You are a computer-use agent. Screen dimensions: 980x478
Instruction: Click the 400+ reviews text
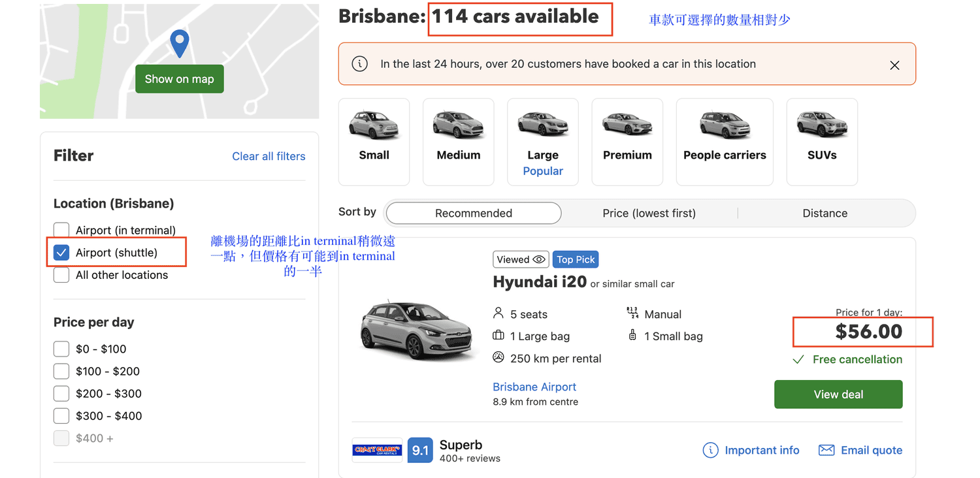[470, 458]
